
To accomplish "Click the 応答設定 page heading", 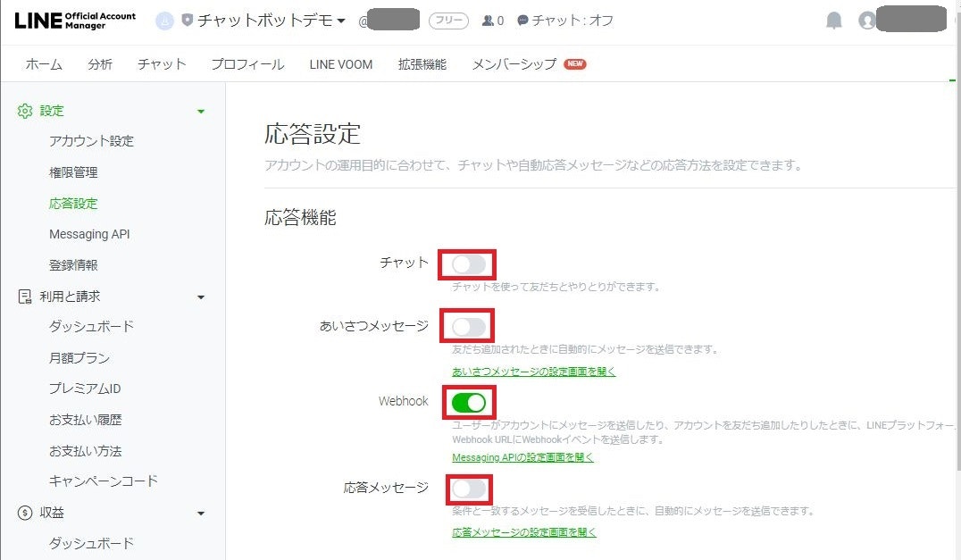I will pos(313,134).
